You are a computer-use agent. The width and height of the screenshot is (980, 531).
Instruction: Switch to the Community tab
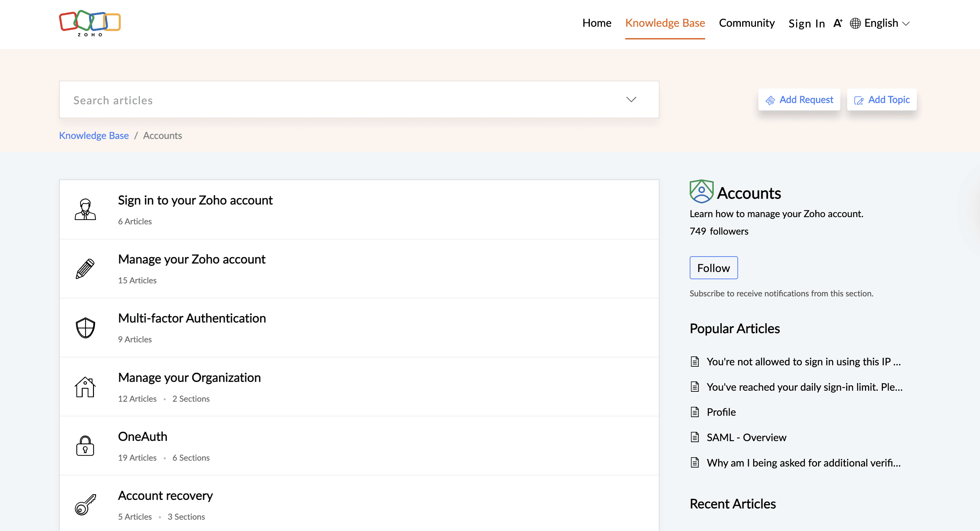coord(746,23)
